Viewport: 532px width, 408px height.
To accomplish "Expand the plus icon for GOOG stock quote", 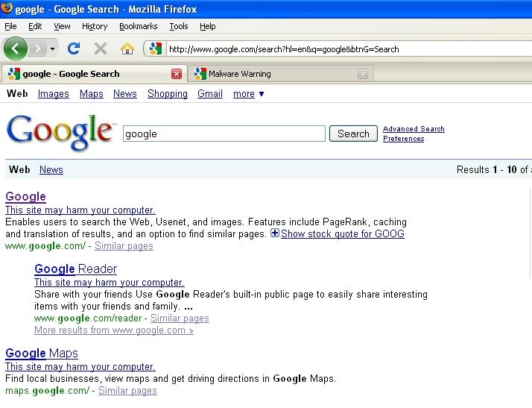I will coord(274,233).
